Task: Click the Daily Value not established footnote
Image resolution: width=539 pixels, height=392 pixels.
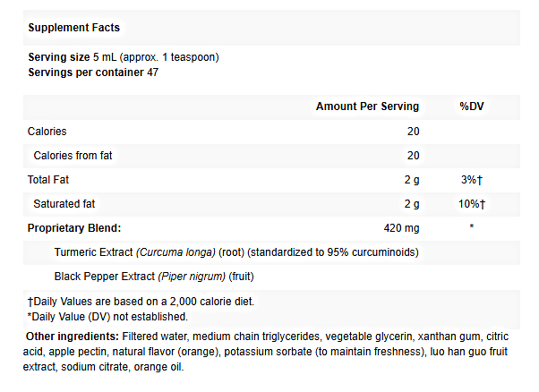Action: click(x=107, y=316)
